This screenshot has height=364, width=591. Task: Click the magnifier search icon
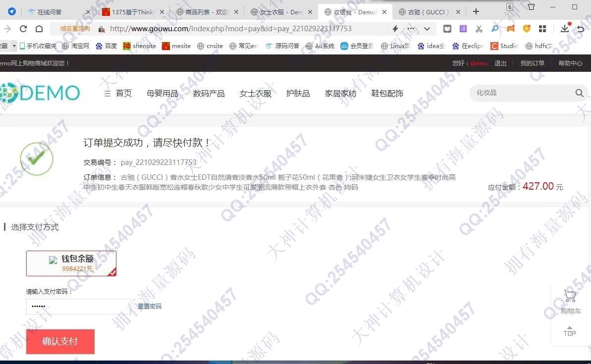(x=579, y=93)
